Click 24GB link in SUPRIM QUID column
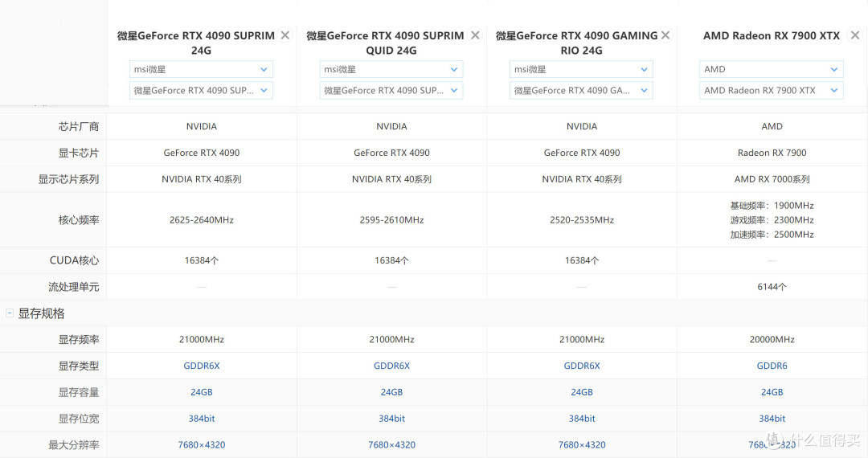Image resolution: width=868 pixels, height=458 pixels. (x=392, y=392)
